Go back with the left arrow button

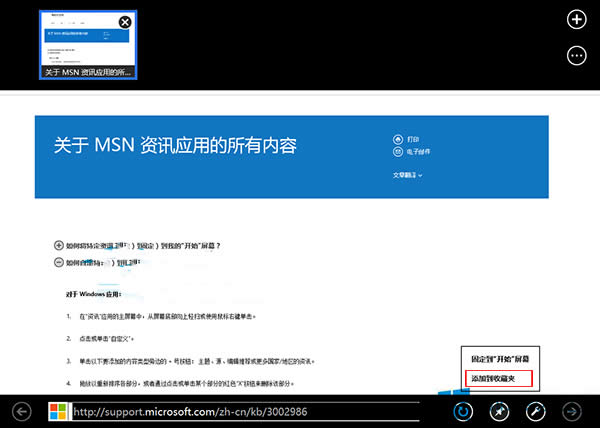pyautogui.click(x=21, y=412)
